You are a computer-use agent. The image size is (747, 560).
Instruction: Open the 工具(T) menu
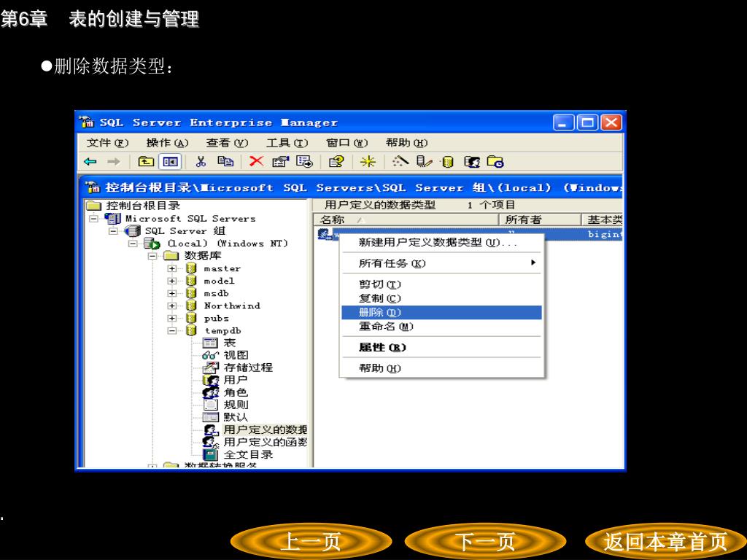287,142
